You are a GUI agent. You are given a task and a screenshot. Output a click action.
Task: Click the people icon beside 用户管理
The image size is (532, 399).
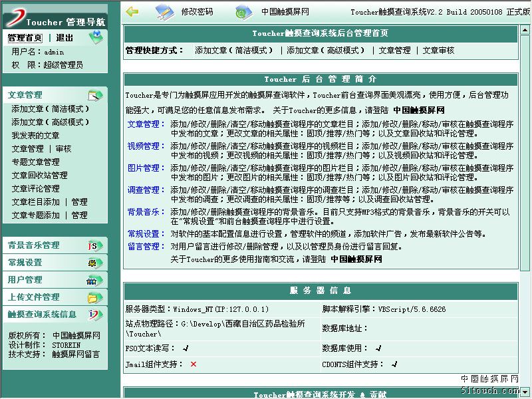point(95,280)
